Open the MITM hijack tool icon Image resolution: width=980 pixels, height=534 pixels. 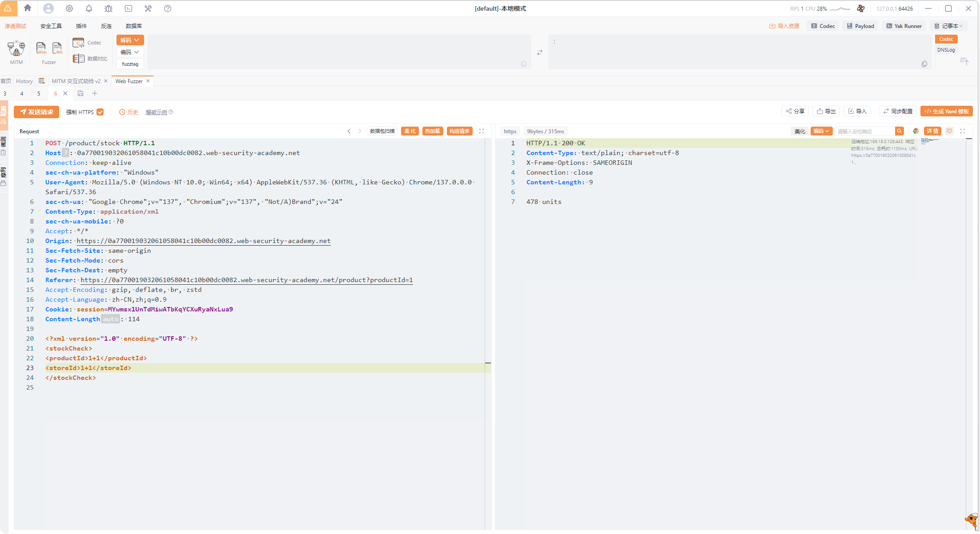click(16, 48)
